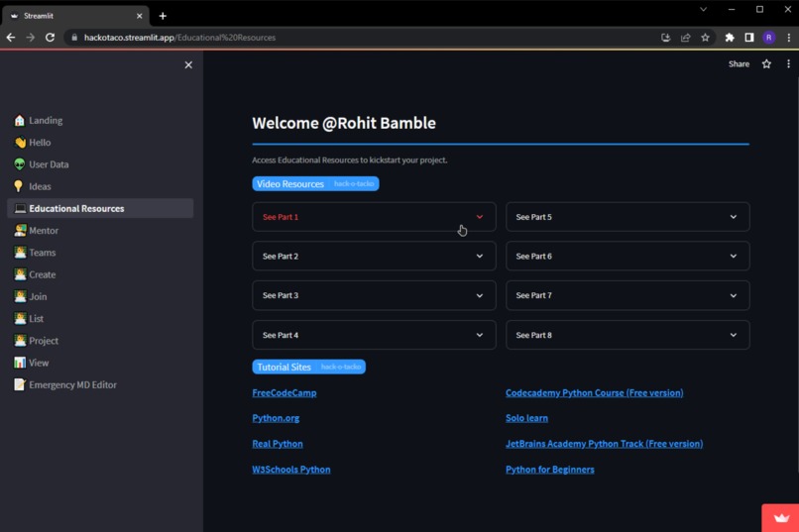The width and height of the screenshot is (799, 532).
Task: Open the Solo learn link
Action: point(526,418)
